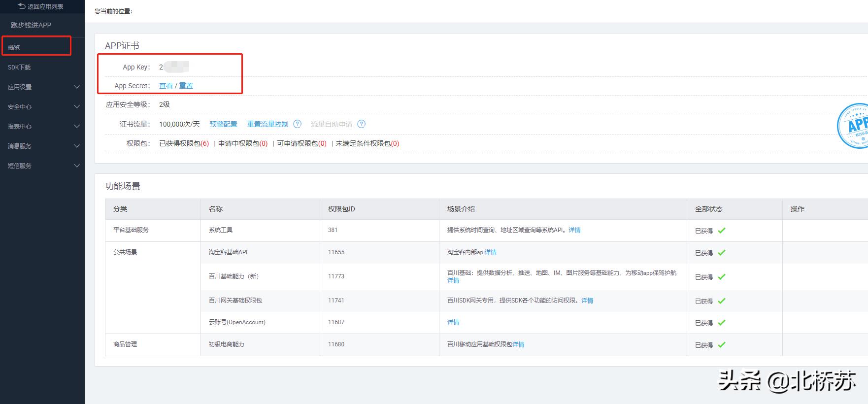Click permission package ID 381

point(333,230)
